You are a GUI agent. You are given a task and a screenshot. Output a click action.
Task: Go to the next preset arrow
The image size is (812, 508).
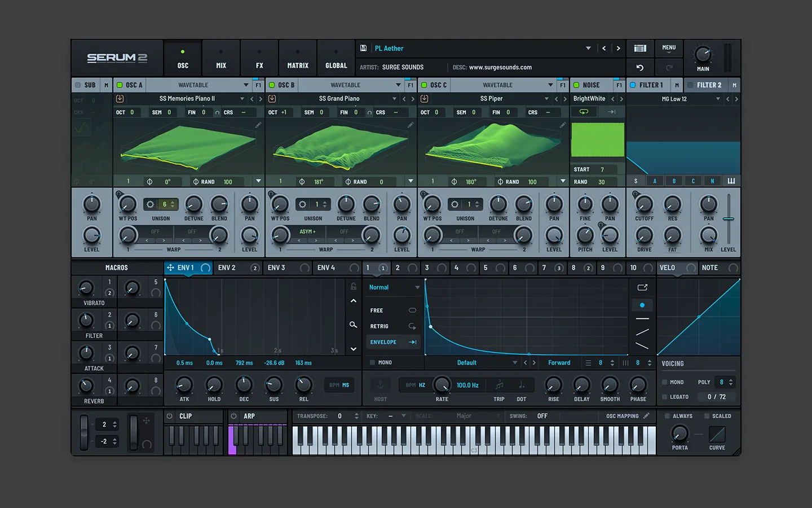click(x=619, y=49)
